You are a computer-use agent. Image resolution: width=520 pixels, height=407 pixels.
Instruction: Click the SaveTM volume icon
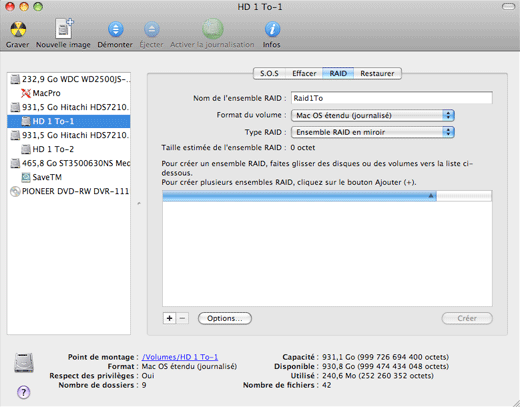(26, 177)
